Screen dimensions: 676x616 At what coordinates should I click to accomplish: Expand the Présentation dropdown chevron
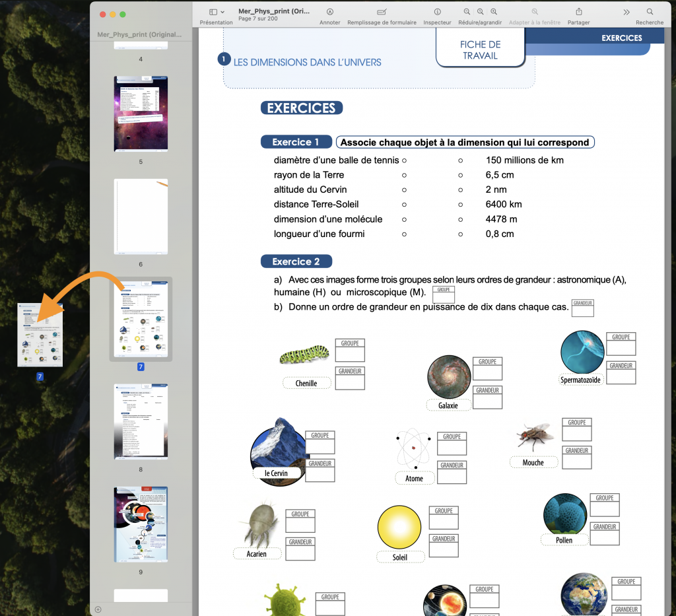(x=222, y=12)
